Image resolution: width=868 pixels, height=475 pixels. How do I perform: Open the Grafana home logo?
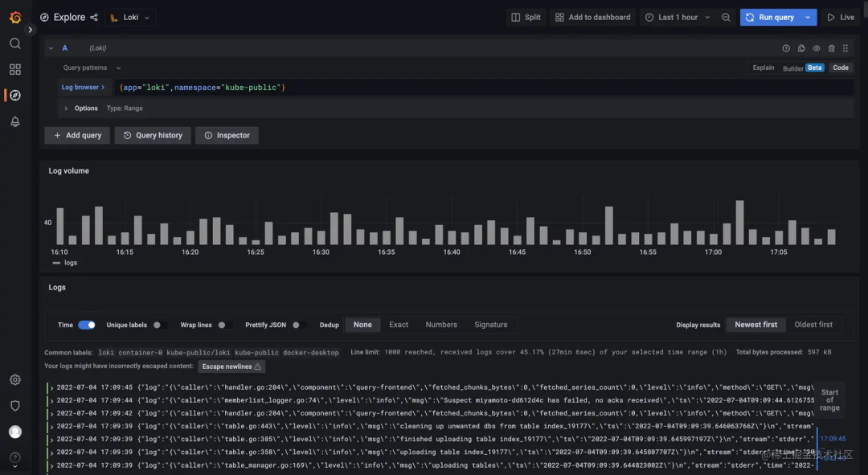point(15,18)
